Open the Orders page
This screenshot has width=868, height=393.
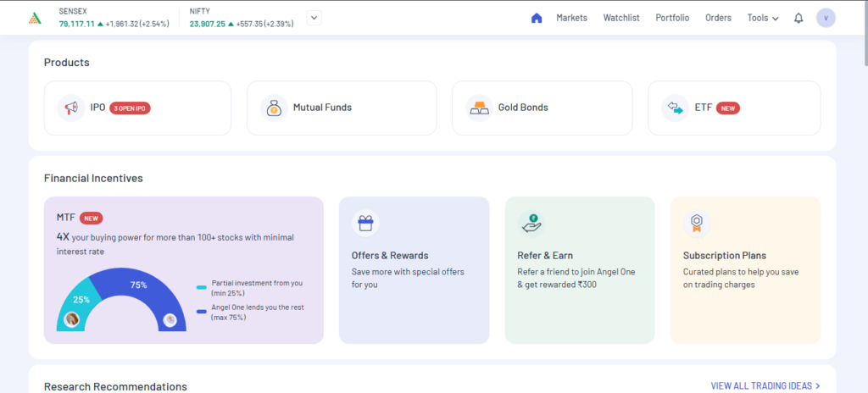click(x=719, y=19)
